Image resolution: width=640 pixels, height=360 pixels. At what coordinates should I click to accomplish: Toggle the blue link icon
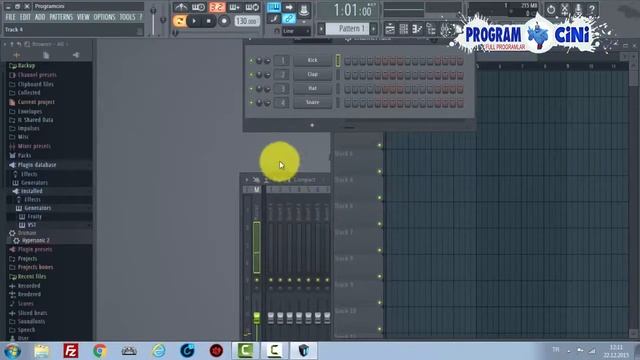click(x=289, y=19)
